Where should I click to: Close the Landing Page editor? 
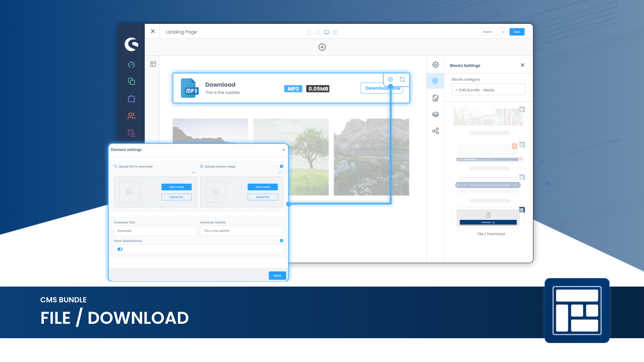153,31
